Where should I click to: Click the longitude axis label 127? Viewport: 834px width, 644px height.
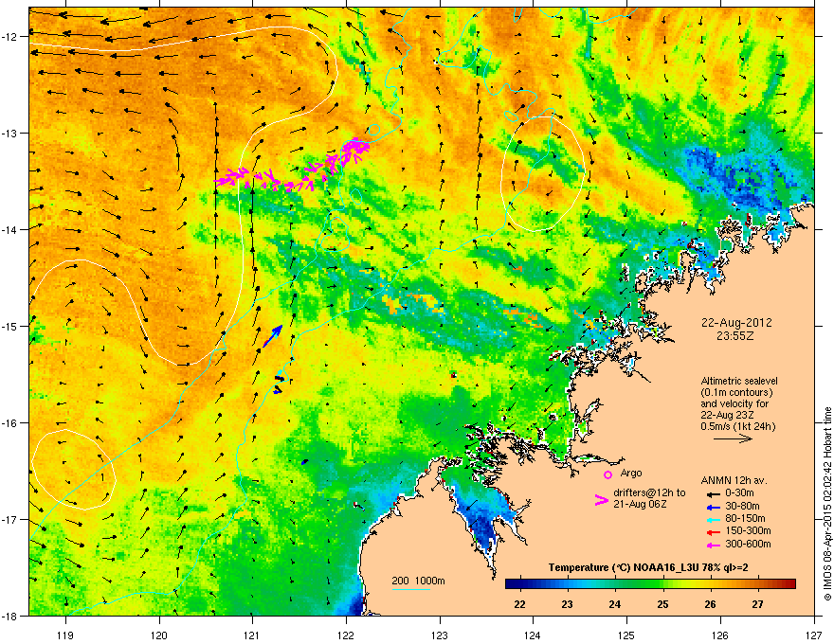click(x=814, y=635)
